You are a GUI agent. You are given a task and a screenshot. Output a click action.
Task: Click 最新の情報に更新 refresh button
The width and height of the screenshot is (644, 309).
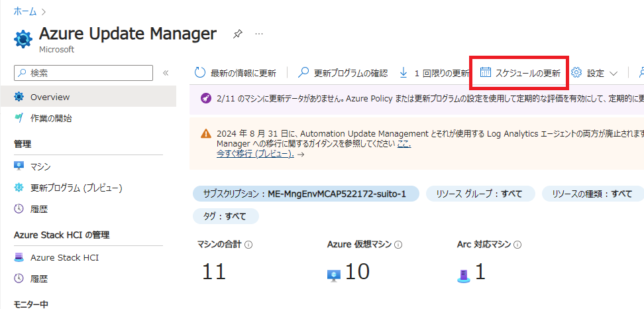tap(235, 73)
